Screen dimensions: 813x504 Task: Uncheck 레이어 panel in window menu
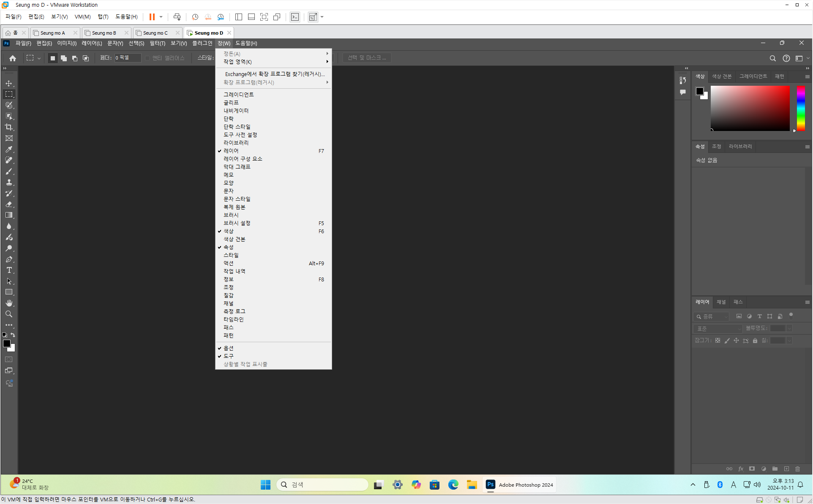coord(231,151)
